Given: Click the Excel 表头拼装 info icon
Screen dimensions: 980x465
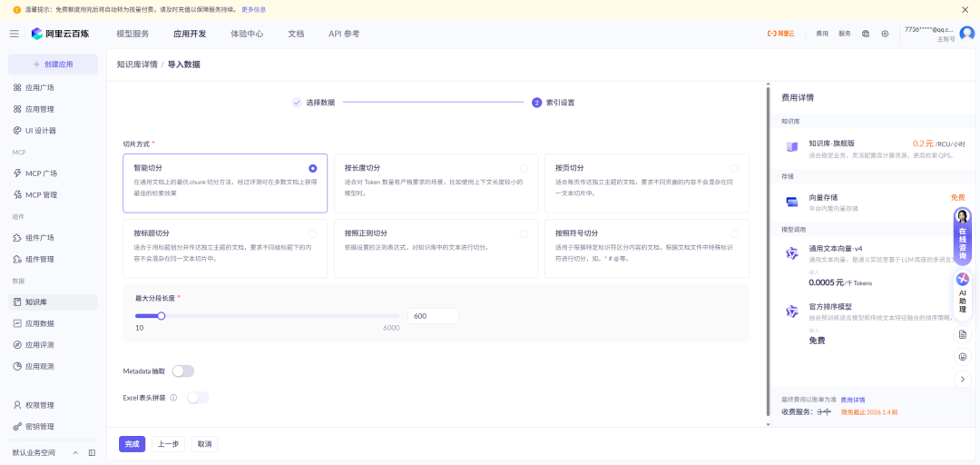Looking at the screenshot, I should (173, 398).
